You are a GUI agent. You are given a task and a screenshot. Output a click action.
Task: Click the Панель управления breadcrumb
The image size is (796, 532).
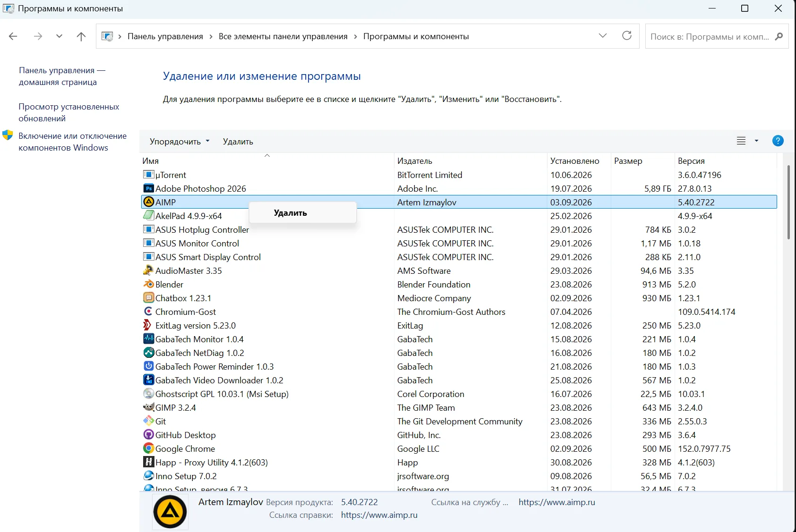(x=165, y=36)
